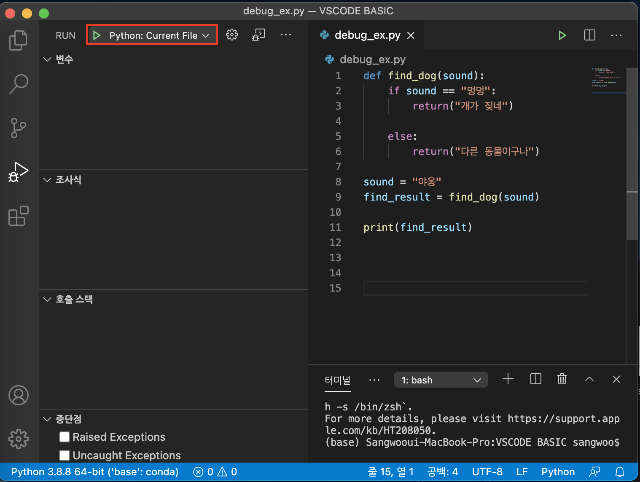Image resolution: width=640 pixels, height=482 pixels.
Task: Run Python file from editor title bar
Action: point(562,36)
